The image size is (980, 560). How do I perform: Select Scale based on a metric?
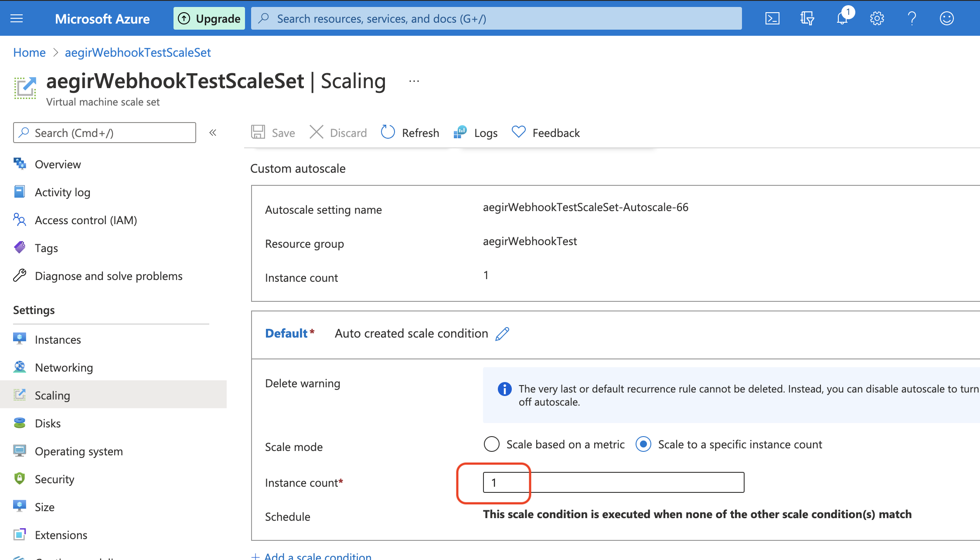click(x=492, y=444)
